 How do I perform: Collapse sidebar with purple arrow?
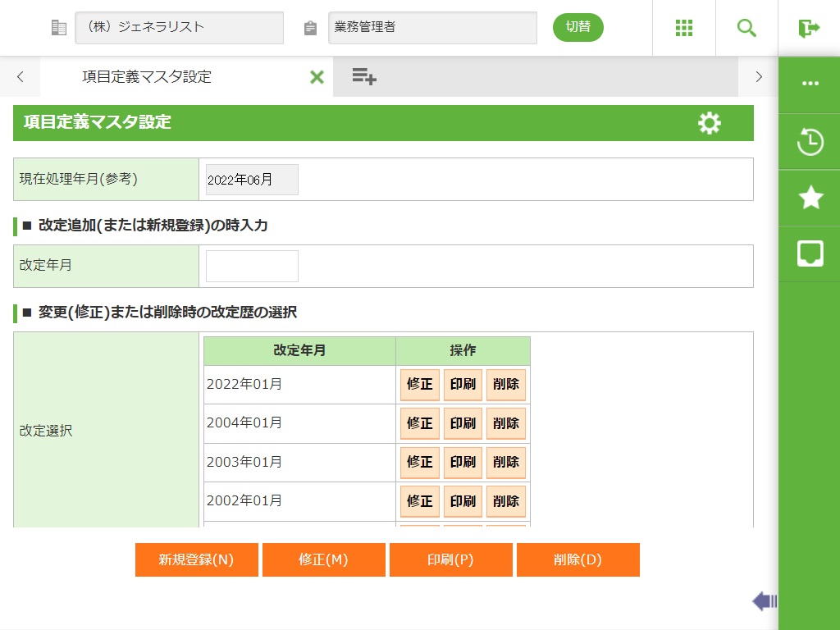tap(764, 601)
